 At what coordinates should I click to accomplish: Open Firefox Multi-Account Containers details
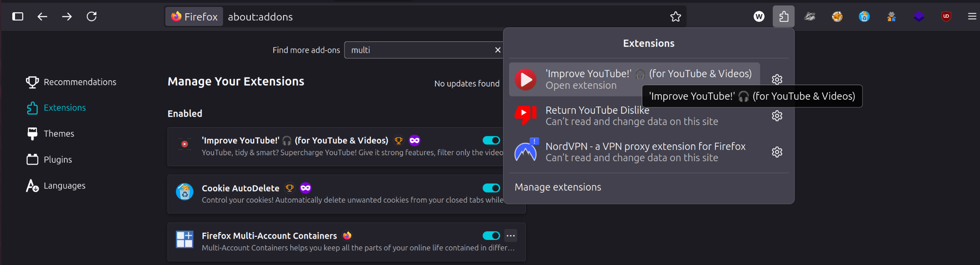coord(269,236)
